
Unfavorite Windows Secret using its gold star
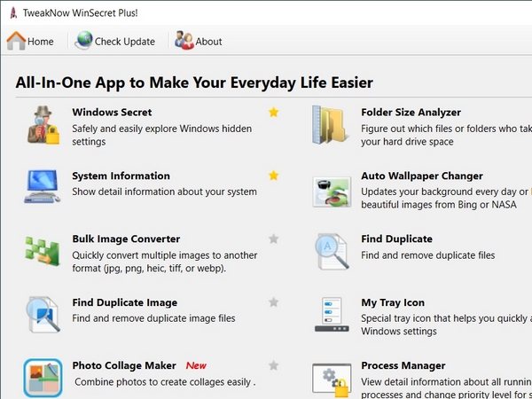[x=273, y=112]
